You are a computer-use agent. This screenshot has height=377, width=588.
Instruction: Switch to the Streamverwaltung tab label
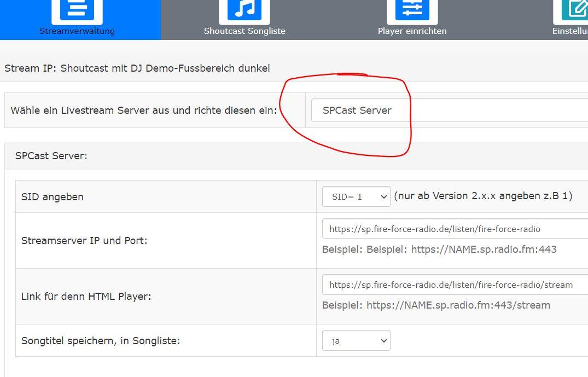pyautogui.click(x=77, y=31)
